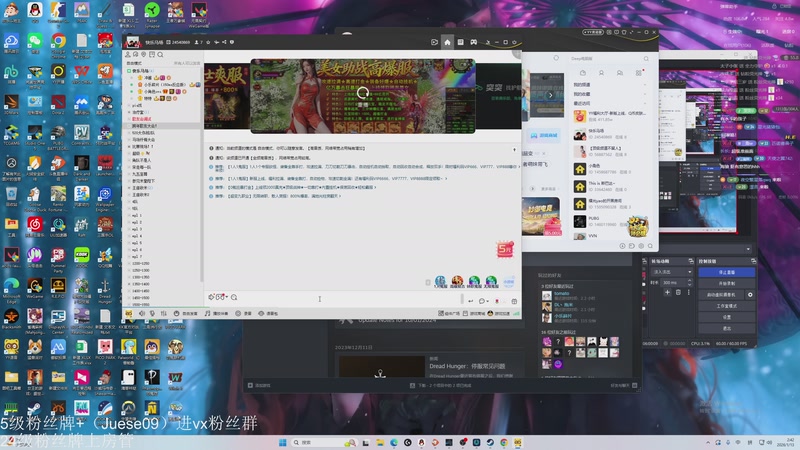Click the video icon left of home icon
Screen dimensions: 800x450
pyautogui.click(x=434, y=42)
